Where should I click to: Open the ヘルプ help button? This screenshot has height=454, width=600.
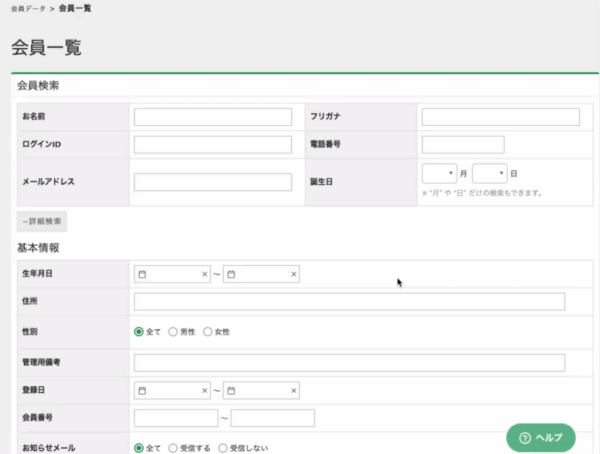click(x=541, y=438)
